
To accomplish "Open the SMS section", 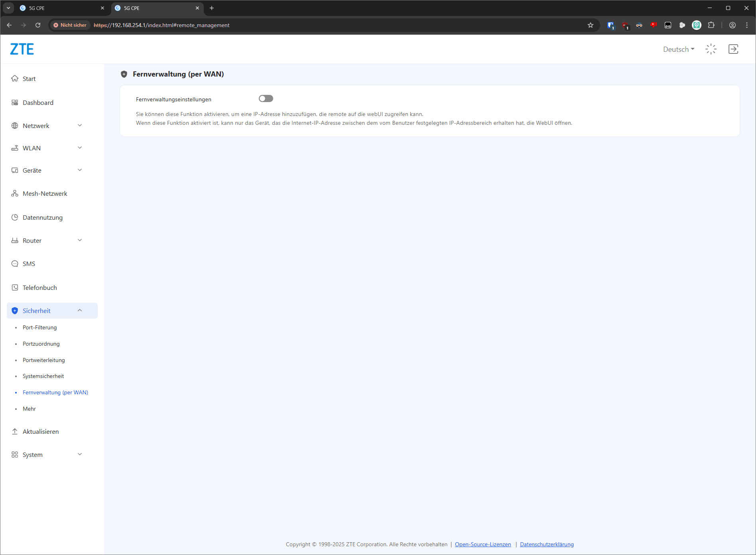I will click(x=29, y=264).
